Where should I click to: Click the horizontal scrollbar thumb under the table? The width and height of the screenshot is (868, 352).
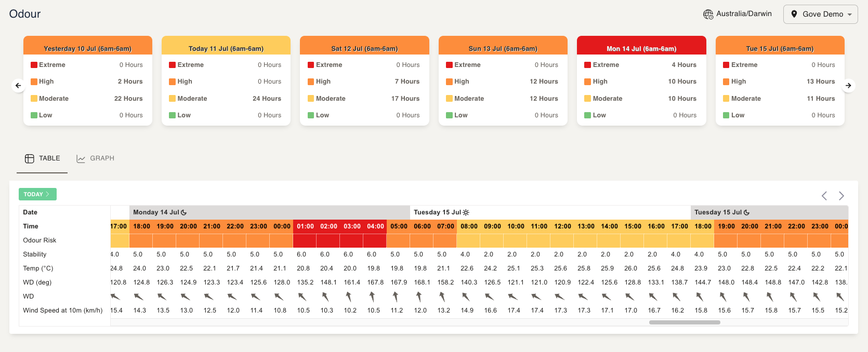coord(685,322)
